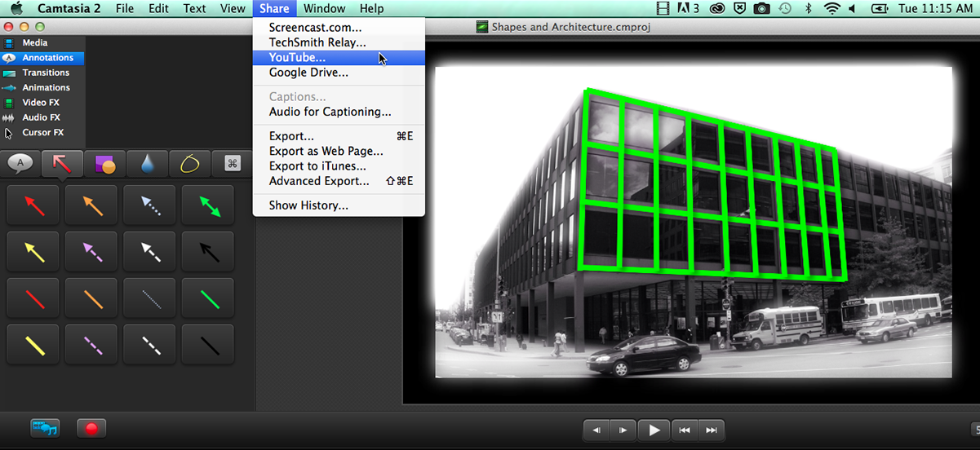Play the video preview
The image size is (980, 450).
tap(654, 430)
